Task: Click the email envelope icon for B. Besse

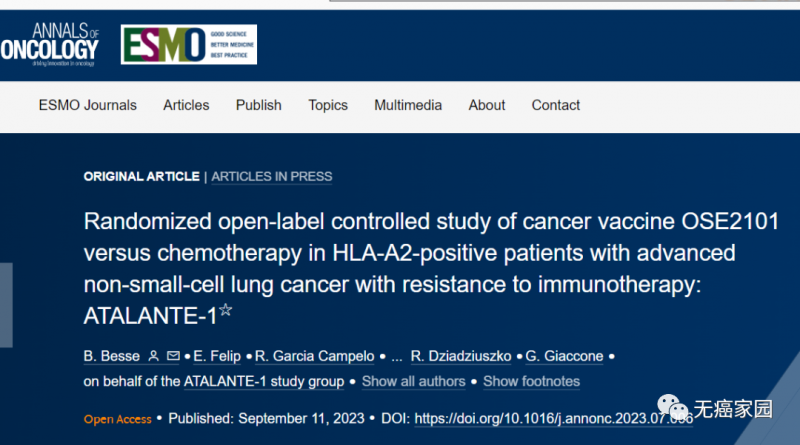Action: point(173,356)
